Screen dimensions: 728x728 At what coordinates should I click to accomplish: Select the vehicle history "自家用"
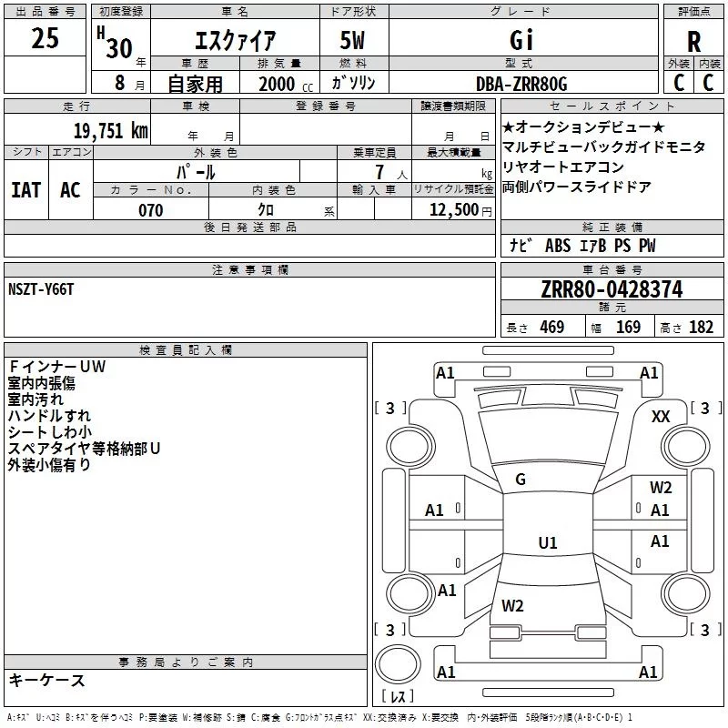(x=195, y=84)
